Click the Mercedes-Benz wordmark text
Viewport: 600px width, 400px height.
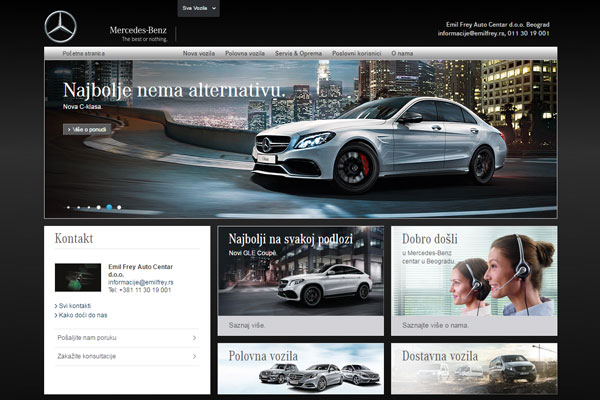pyautogui.click(x=138, y=30)
